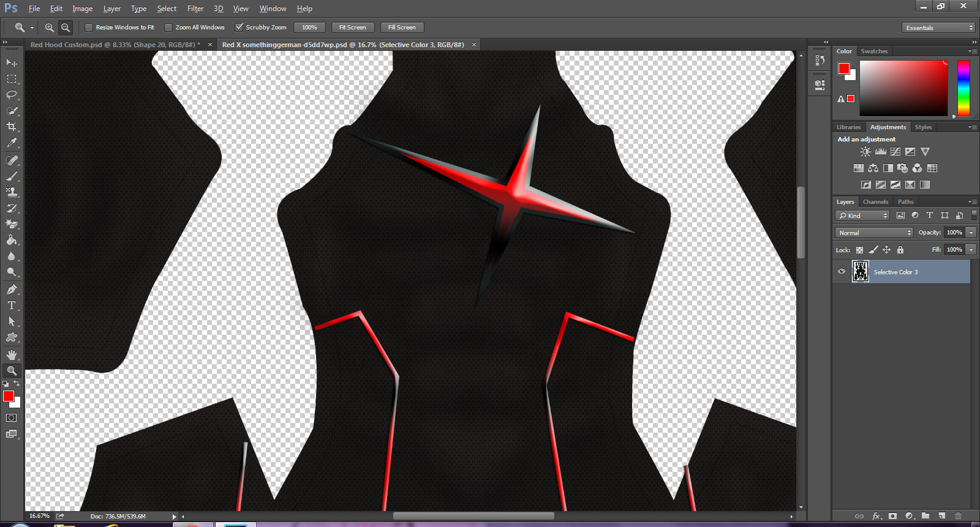Toggle Quick Mask mode

12,418
